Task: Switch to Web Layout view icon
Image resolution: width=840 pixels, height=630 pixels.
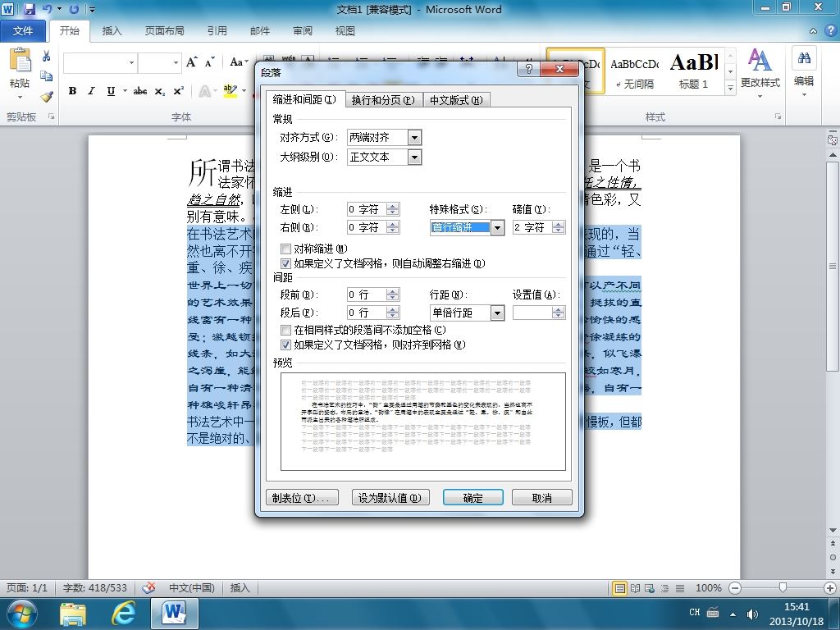Action: coord(650,588)
